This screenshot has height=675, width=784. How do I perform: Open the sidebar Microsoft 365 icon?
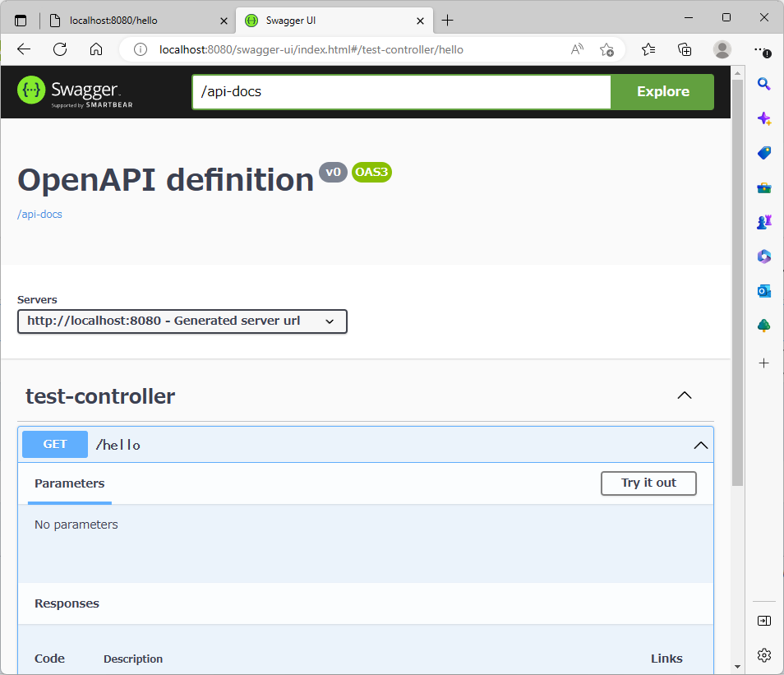coord(763,257)
